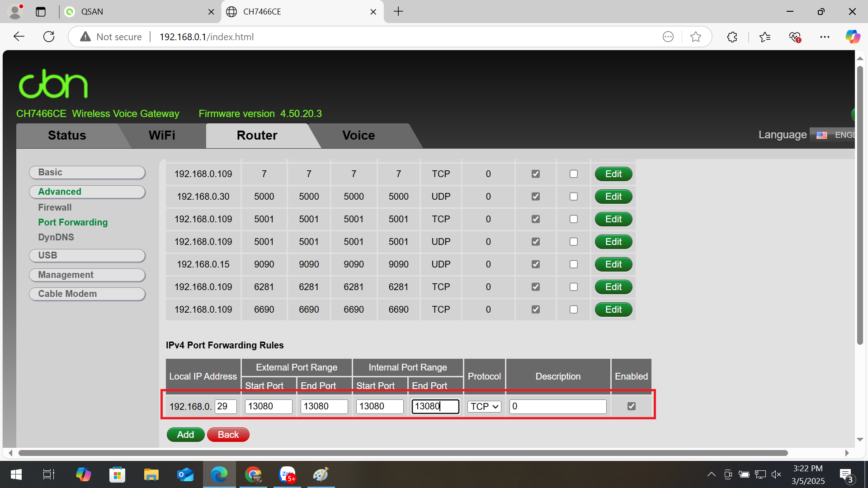Expand the Cable Modem sidebar section
868x488 pixels.
point(87,294)
